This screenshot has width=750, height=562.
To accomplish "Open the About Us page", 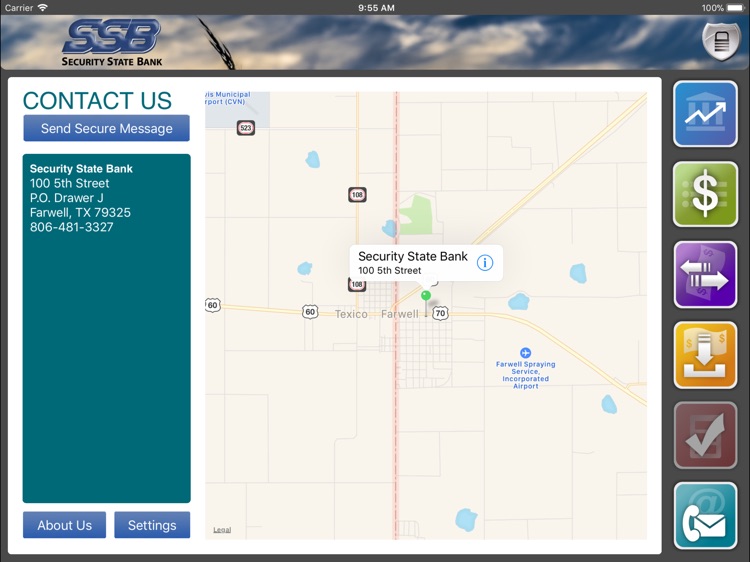I will tap(65, 525).
